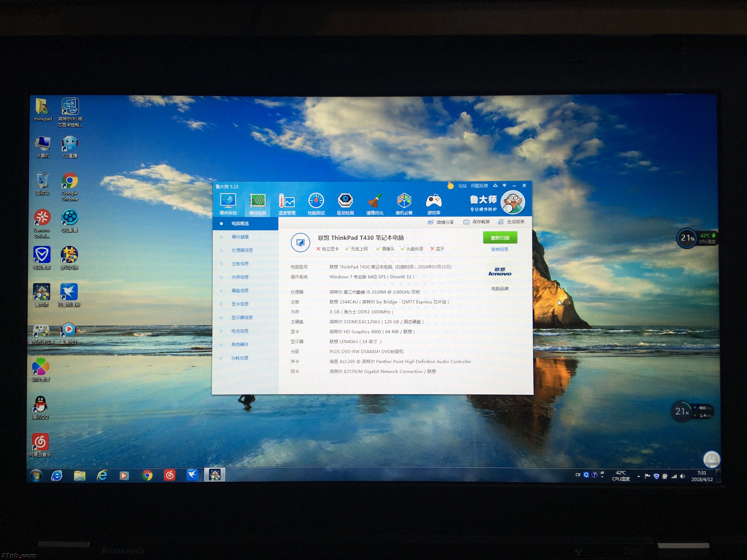Click the 联想 lenovo brand logo
This screenshot has height=560, width=747.
pyautogui.click(x=500, y=272)
